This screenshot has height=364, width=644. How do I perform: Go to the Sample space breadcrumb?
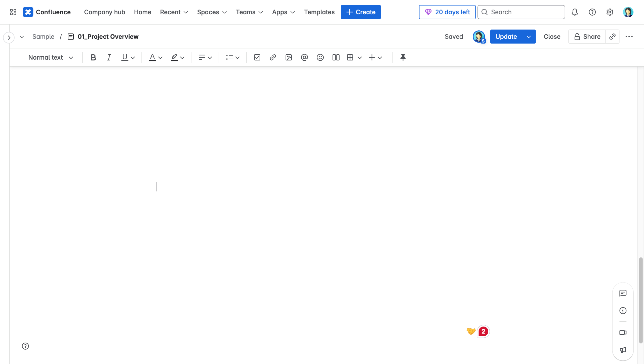point(43,37)
